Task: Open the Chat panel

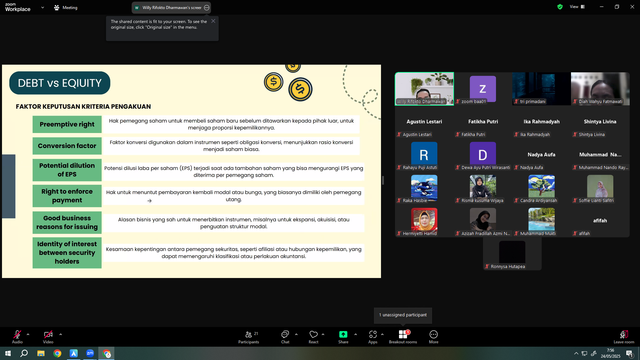Action: [285, 337]
